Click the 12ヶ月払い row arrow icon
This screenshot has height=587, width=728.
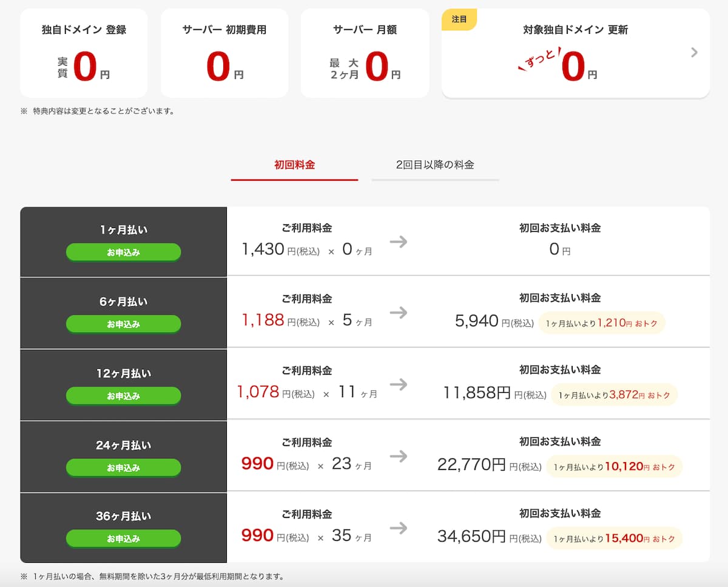point(399,384)
